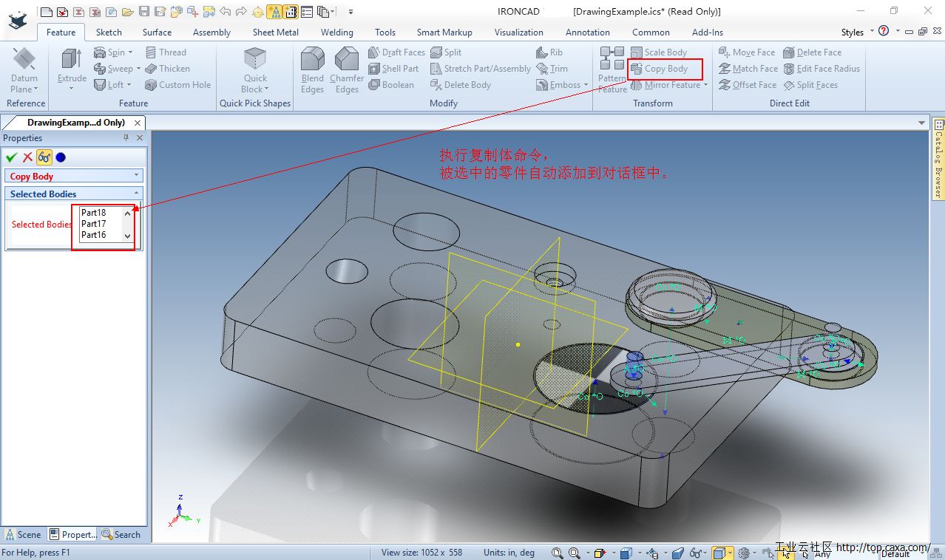The image size is (945, 560).
Task: Toggle the preview eyeglasses button
Action: (44, 157)
